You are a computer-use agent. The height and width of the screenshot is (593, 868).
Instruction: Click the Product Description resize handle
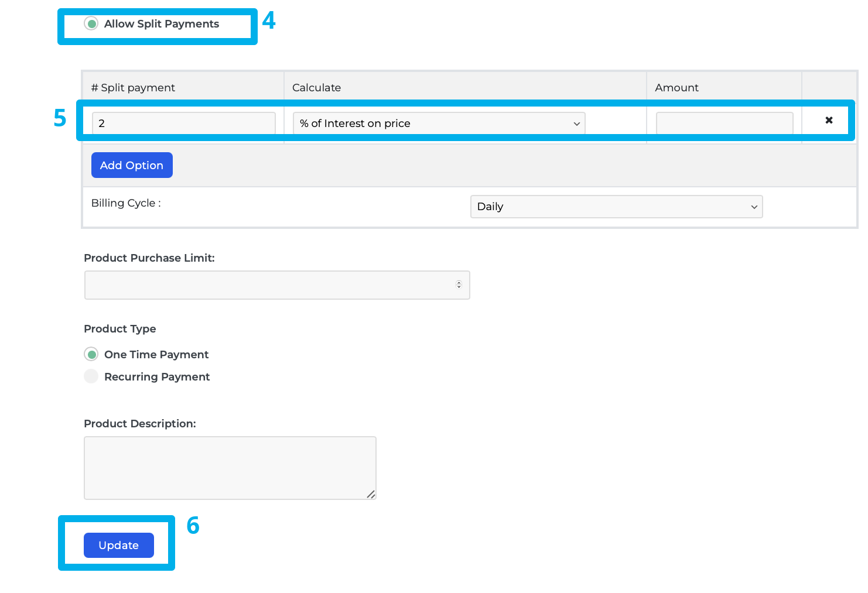(x=371, y=495)
